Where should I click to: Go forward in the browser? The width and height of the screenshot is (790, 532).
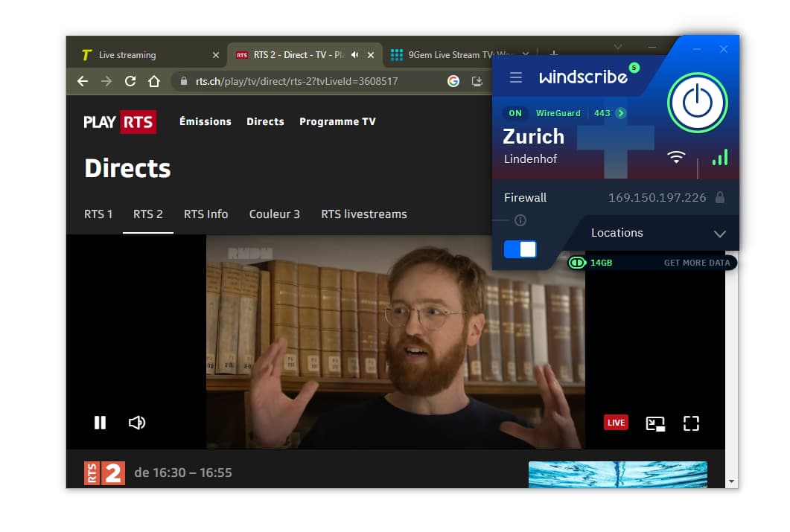(x=106, y=81)
